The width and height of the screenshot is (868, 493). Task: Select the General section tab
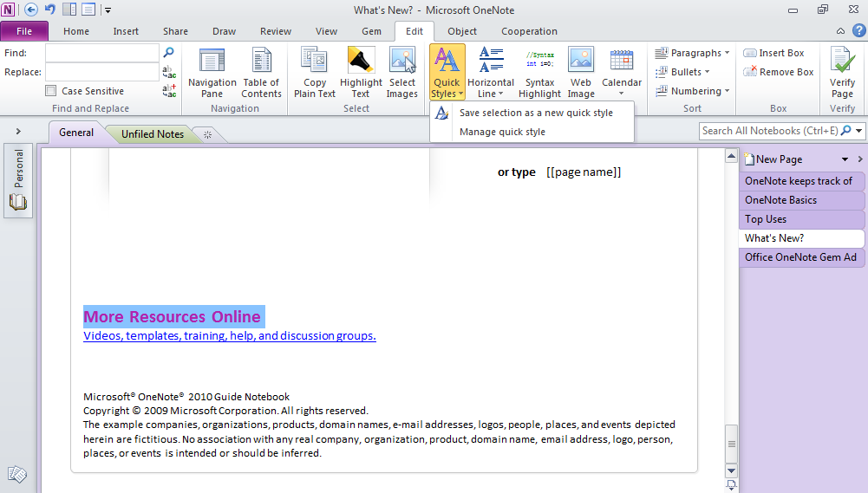point(76,133)
